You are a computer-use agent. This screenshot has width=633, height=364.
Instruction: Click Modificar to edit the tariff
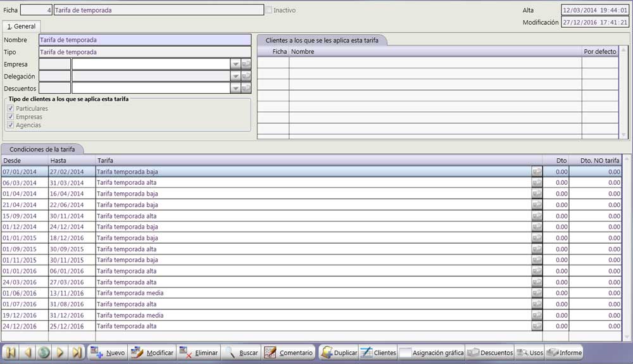152,353
